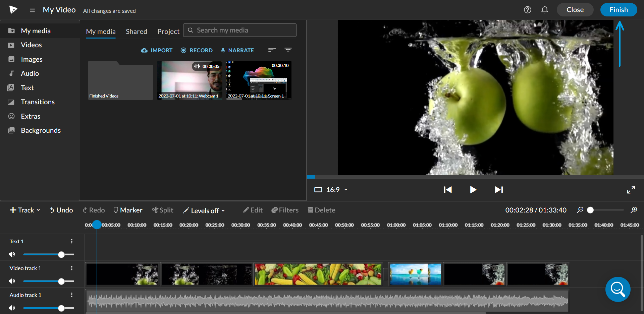Screen dimensions: 644x314
Task: Open the Backgrounds panel
Action: [41, 130]
